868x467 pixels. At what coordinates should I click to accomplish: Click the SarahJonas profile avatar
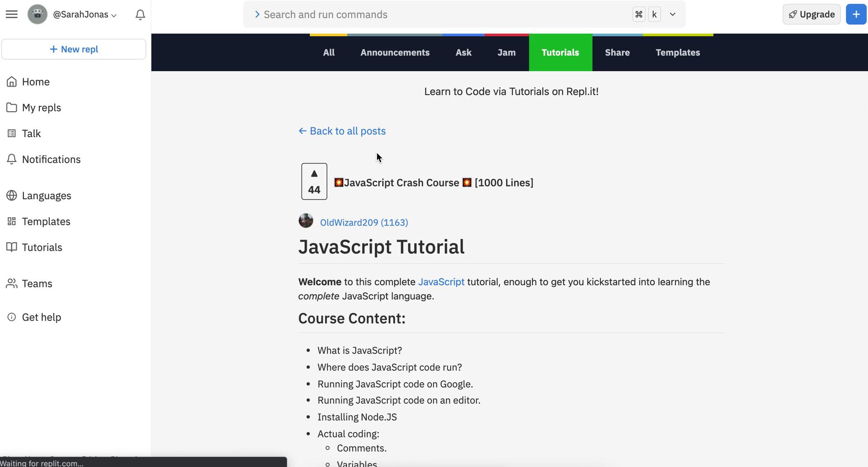point(38,14)
